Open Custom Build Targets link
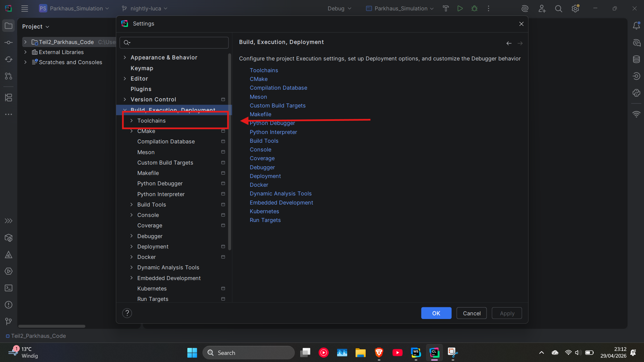Screen dimensions: 644x362 click(x=278, y=105)
